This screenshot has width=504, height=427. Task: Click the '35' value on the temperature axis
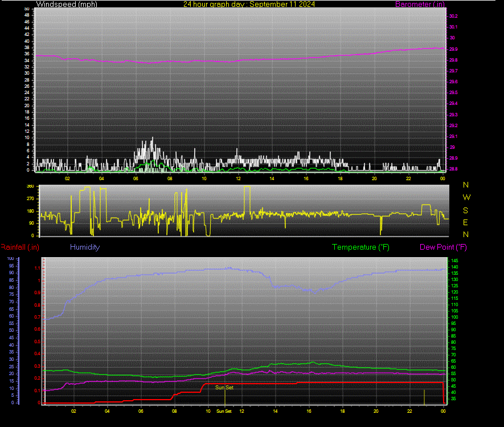point(453,399)
